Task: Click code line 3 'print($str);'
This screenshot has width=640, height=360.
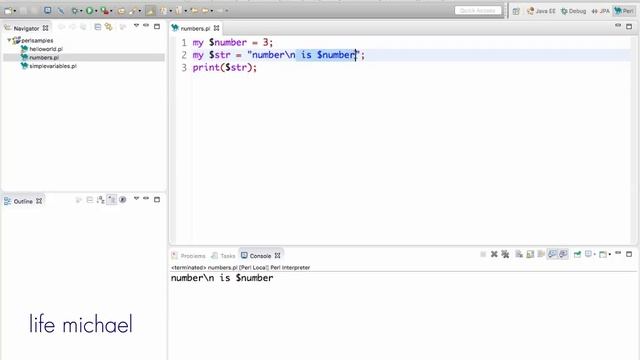Action: point(224,67)
